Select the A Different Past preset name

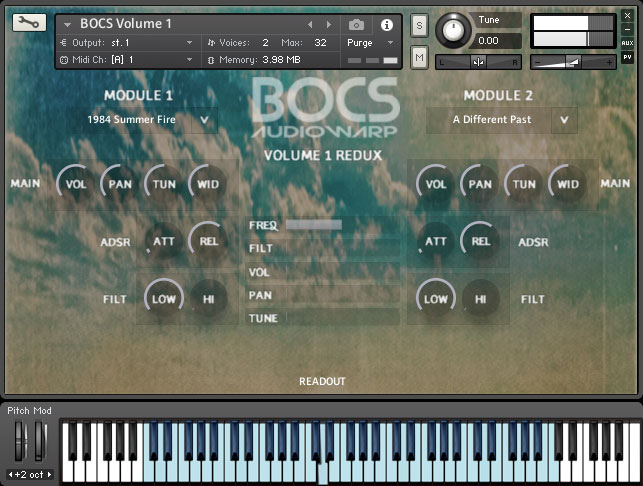tap(492, 120)
